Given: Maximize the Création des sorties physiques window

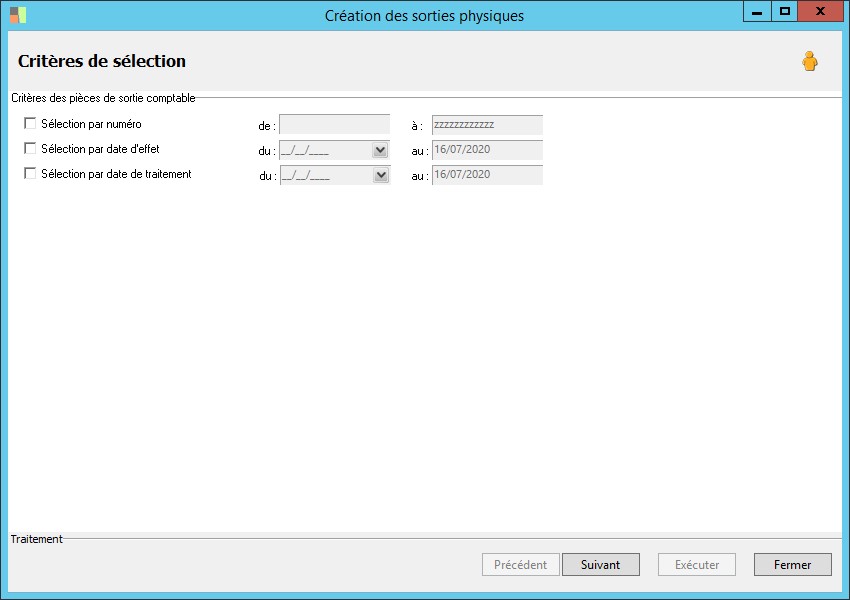Looking at the screenshot, I should tap(785, 12).
